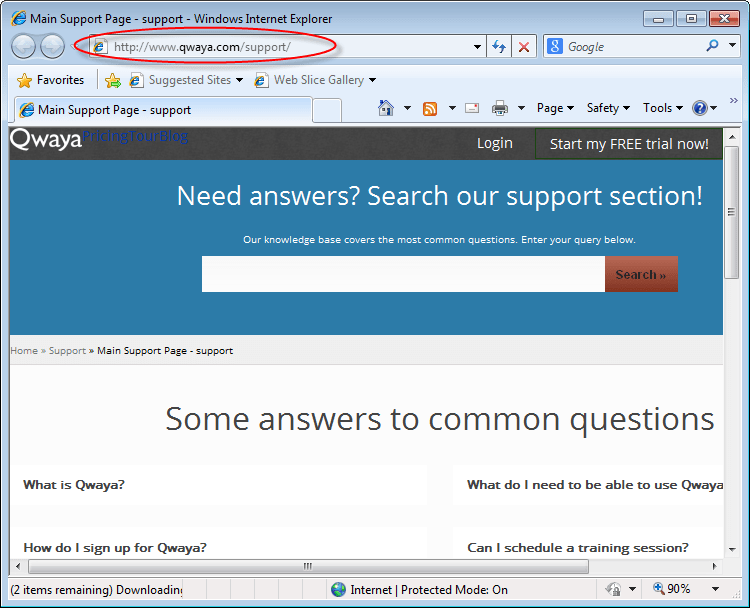Go back with the browser Back arrow
The image size is (750, 608).
23,47
